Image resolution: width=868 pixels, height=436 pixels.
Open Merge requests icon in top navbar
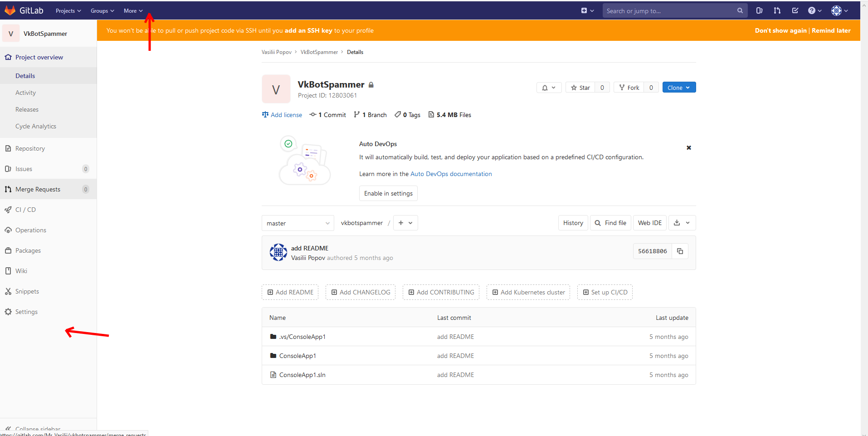tap(777, 11)
